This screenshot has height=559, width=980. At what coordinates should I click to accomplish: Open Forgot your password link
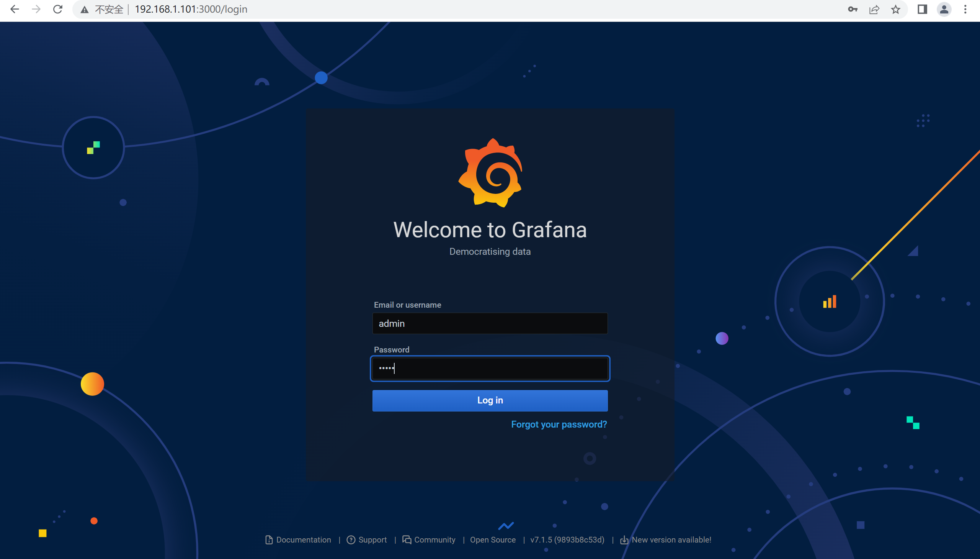point(559,424)
